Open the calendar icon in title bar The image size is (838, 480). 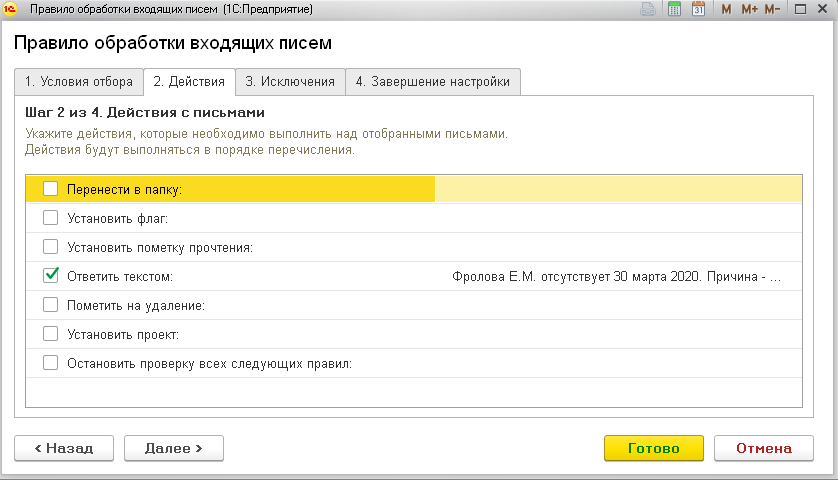pos(699,9)
